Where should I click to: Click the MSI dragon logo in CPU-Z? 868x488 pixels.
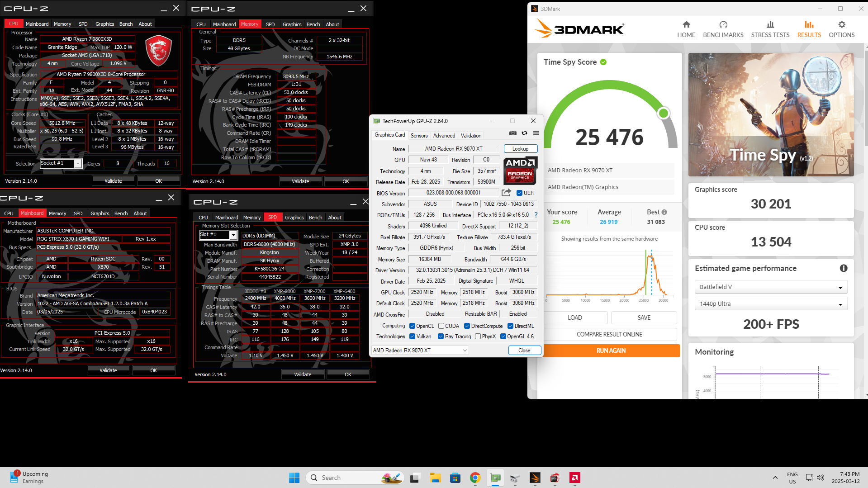pyautogui.click(x=158, y=51)
